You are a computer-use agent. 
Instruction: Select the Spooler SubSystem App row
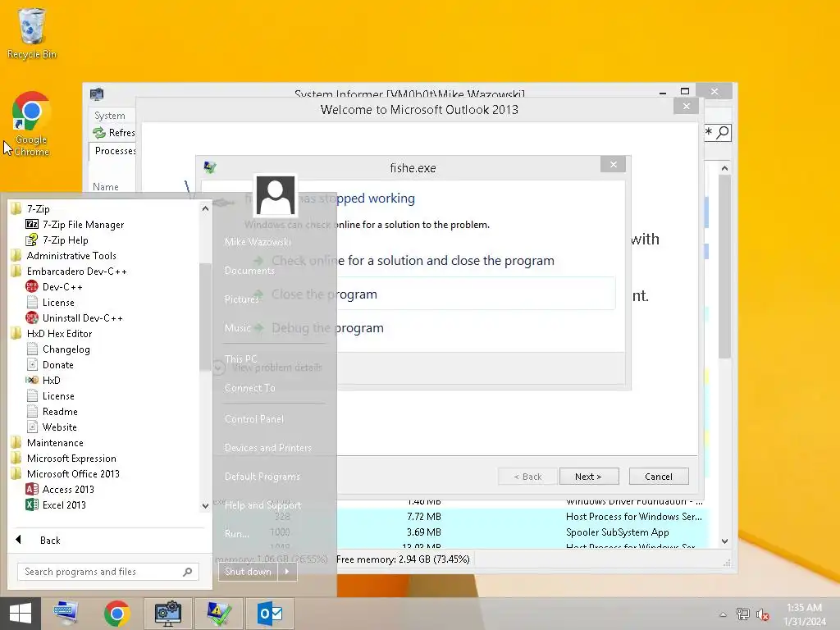point(523,532)
